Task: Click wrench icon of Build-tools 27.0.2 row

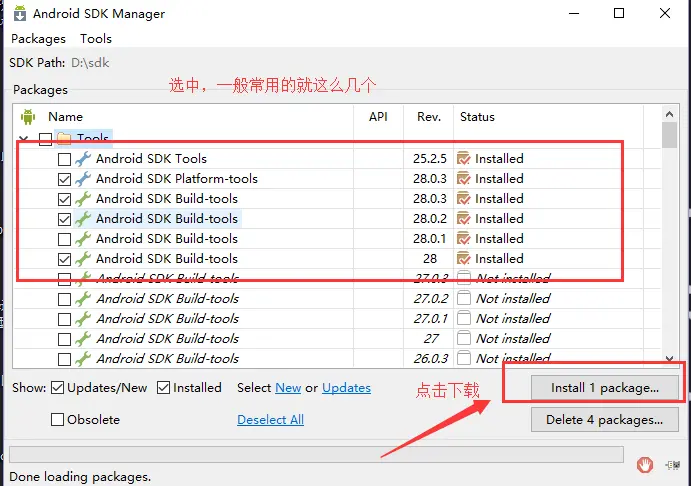Action: 83,299
